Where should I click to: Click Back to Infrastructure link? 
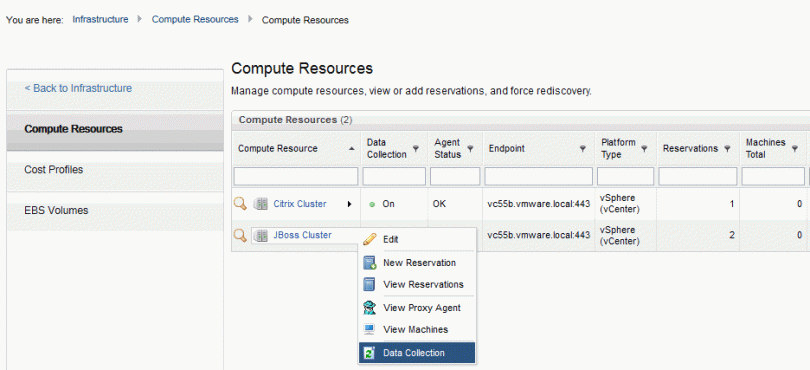click(78, 88)
